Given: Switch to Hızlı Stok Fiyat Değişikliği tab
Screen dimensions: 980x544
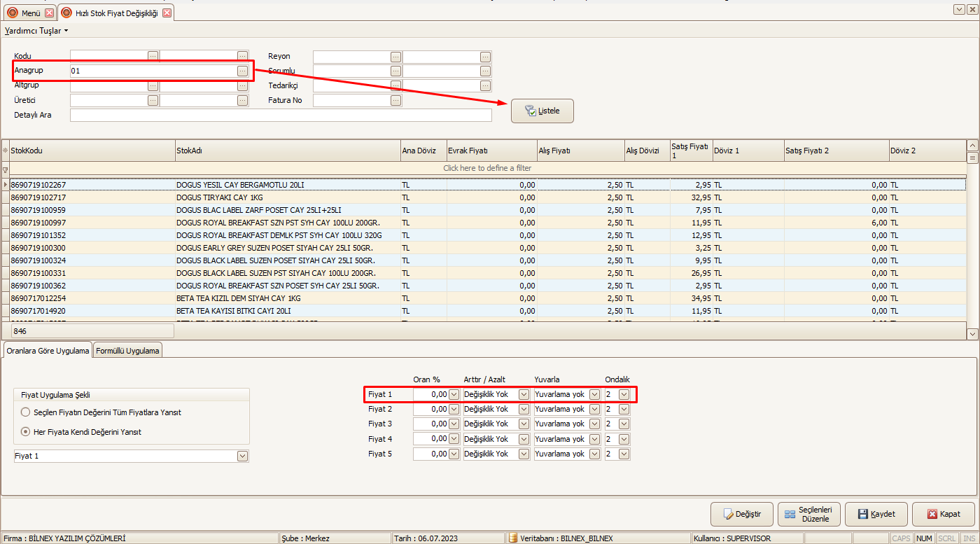Looking at the screenshot, I should [116, 13].
